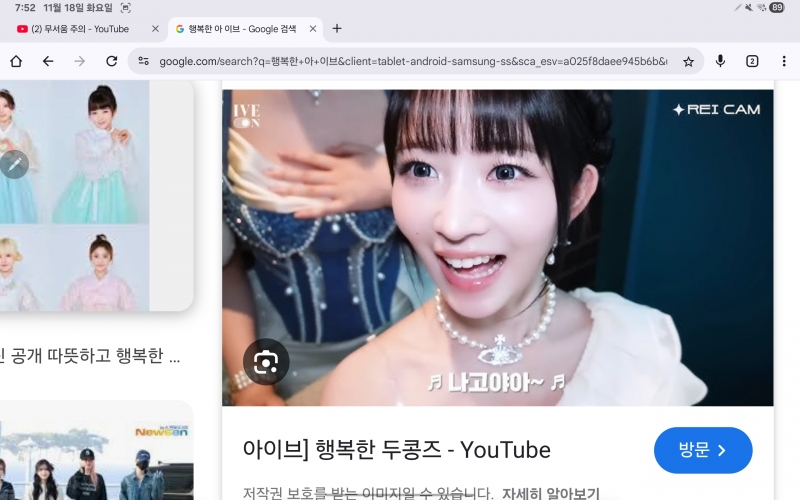Switch to the '무서움 주의 - YouTube' tab
The image size is (800, 500).
click(80, 29)
